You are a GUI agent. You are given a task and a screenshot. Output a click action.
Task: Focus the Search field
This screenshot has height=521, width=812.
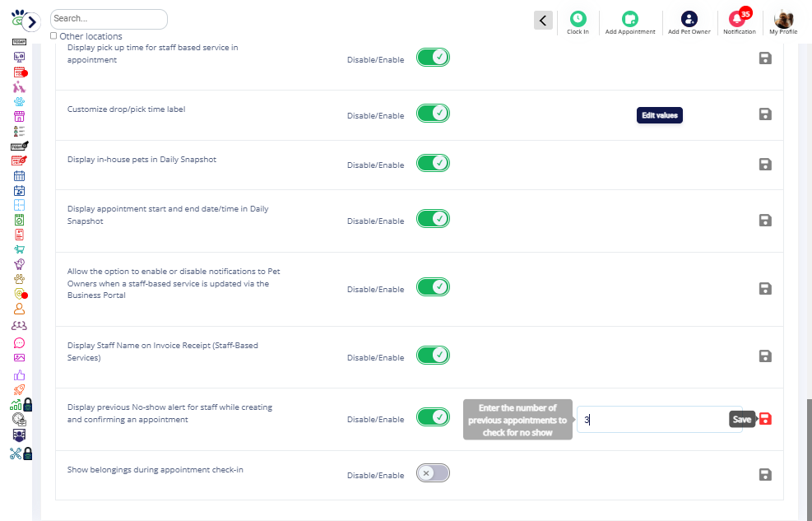[x=109, y=19]
